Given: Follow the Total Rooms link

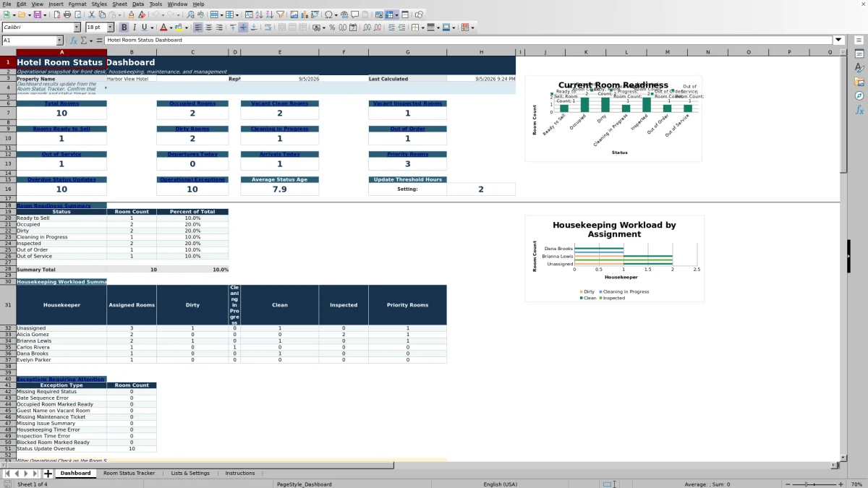Looking at the screenshot, I should pyautogui.click(x=61, y=103).
